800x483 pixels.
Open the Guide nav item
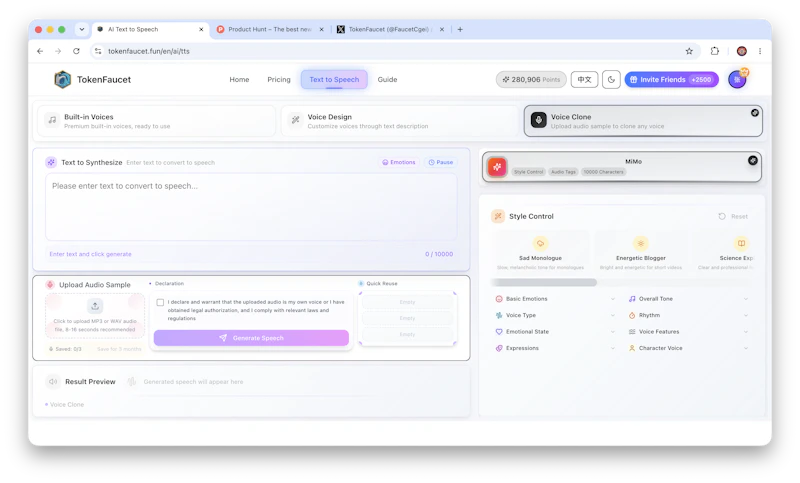[387, 80]
